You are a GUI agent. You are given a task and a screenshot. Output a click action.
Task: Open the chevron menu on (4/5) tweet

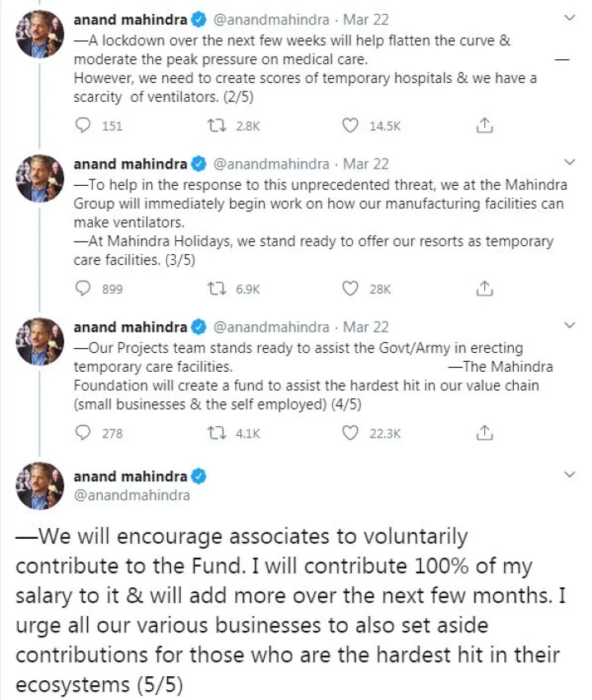pyautogui.click(x=571, y=326)
